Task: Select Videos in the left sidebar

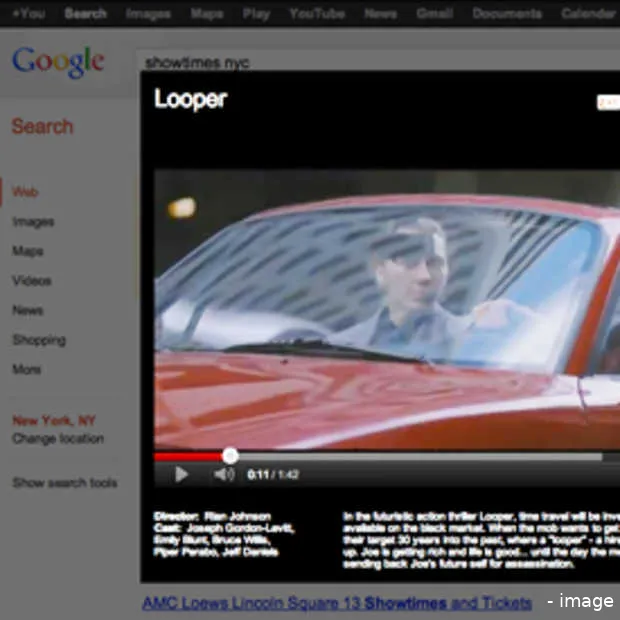Action: click(x=32, y=281)
